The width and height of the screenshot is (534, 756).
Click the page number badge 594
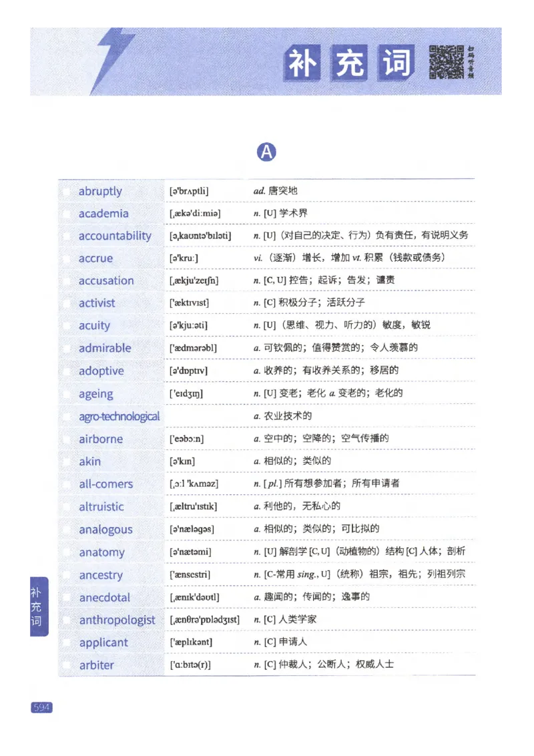(x=41, y=707)
